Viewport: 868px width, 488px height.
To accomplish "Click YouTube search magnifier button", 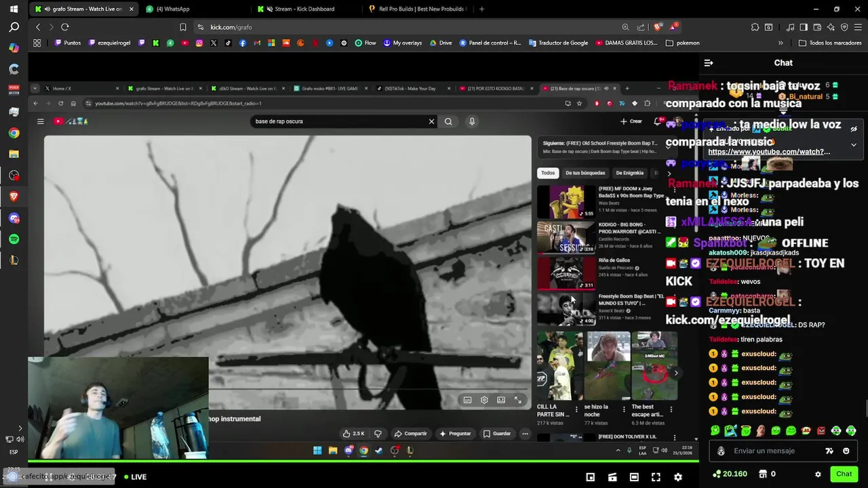I will click(x=448, y=121).
